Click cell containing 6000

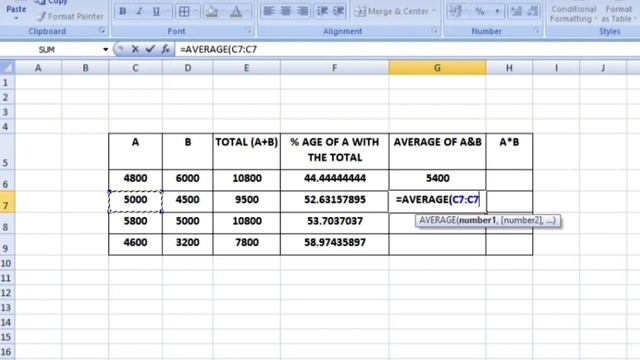click(x=187, y=180)
